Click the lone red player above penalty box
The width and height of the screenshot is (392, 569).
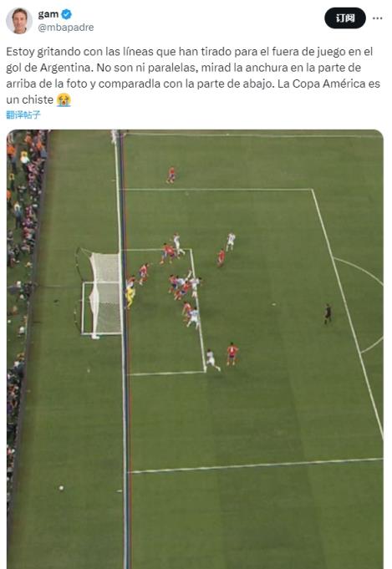pos(171,175)
